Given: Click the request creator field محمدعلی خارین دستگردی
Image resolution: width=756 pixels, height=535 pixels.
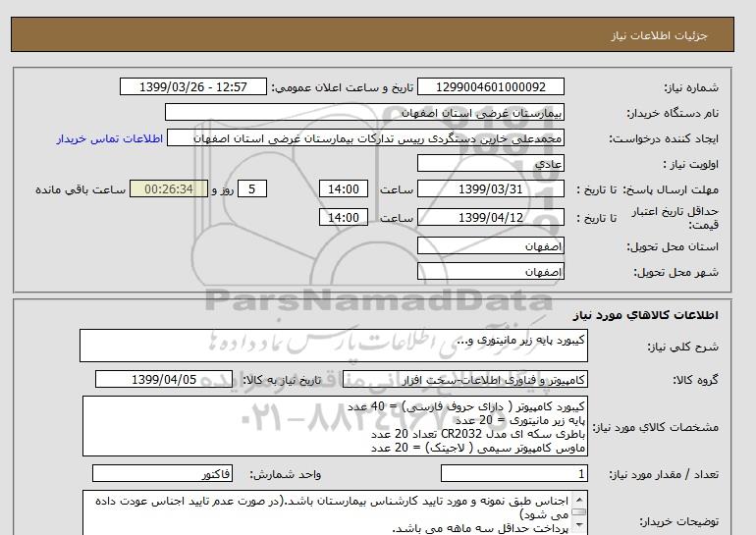Looking at the screenshot, I should coord(365,137).
